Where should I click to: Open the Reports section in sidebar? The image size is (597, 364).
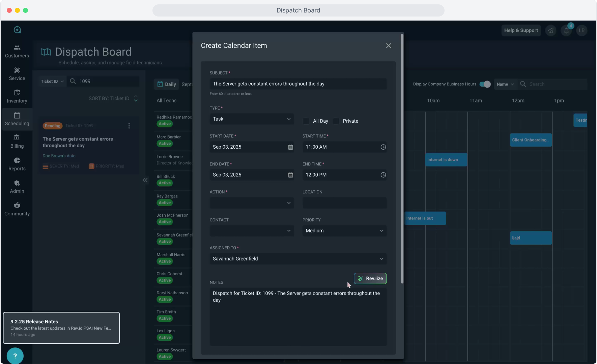coord(17,164)
